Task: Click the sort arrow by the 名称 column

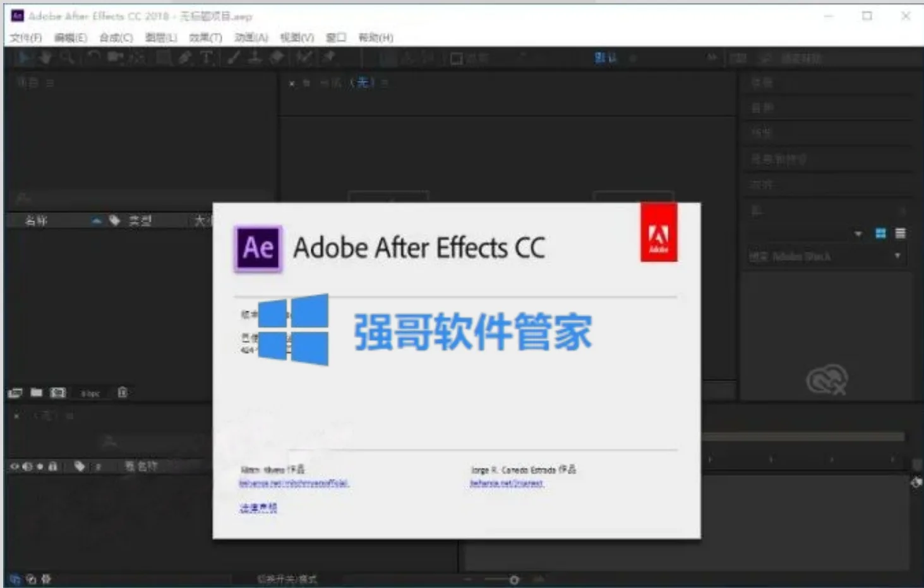Action: coord(96,221)
